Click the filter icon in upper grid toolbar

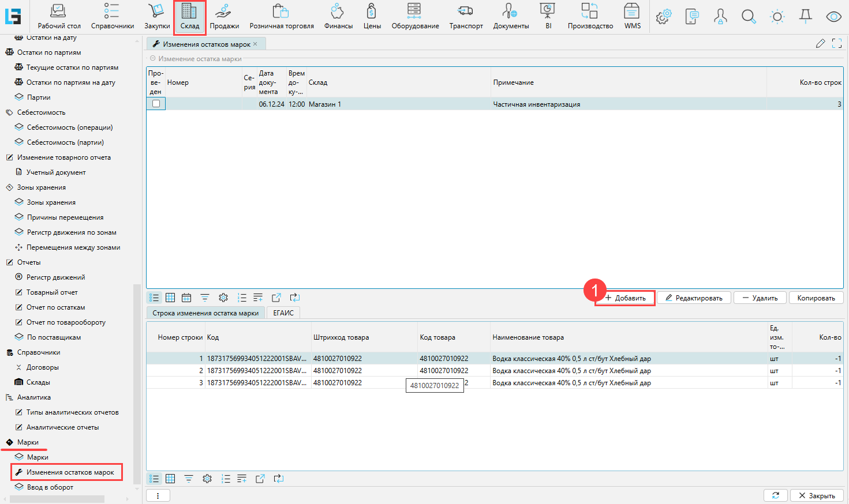(x=205, y=298)
